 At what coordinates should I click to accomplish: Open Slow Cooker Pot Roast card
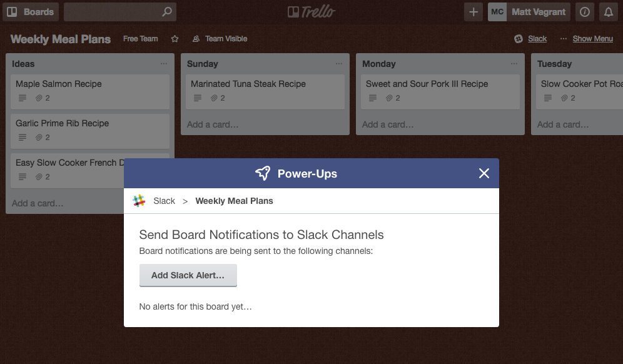point(580,92)
